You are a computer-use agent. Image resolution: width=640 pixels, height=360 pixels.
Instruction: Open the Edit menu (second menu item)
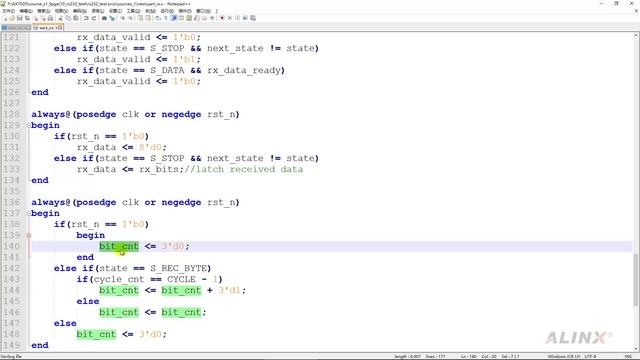click(x=26, y=11)
